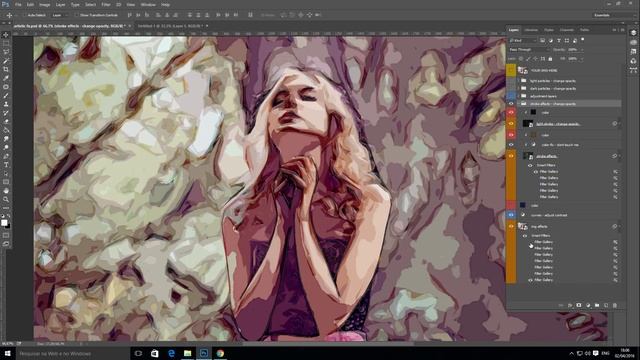Click the lock image pixels brush icon

528,59
